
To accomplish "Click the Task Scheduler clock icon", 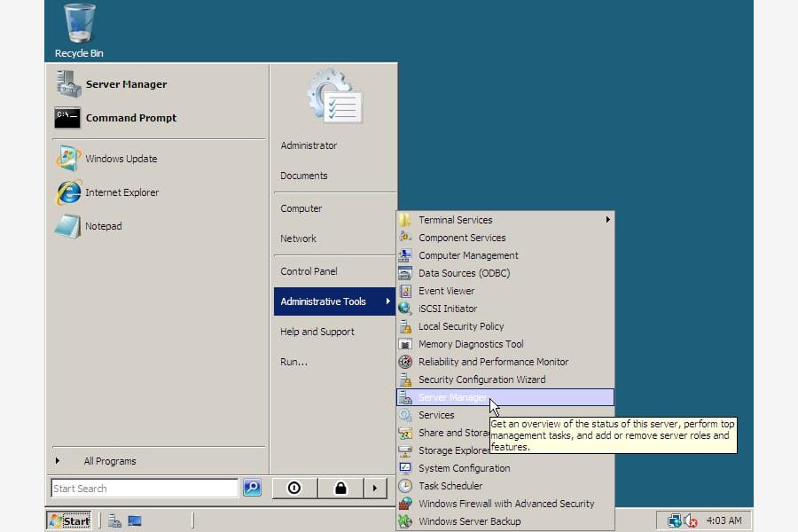I will coord(405,486).
